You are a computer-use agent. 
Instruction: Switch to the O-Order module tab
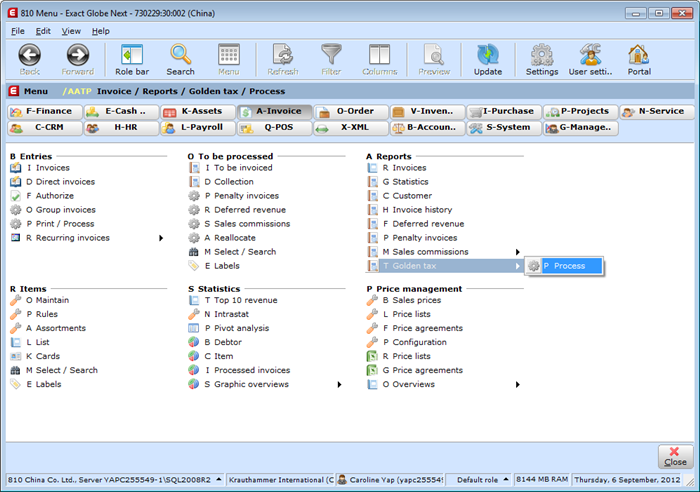351,112
